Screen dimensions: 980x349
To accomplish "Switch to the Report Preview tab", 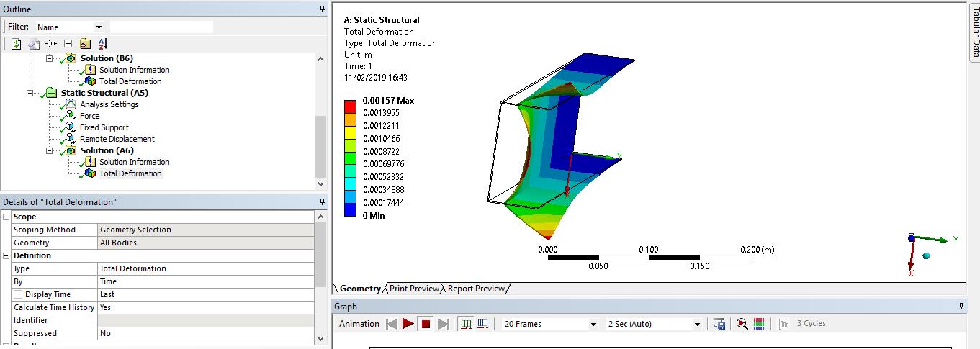I will (476, 289).
